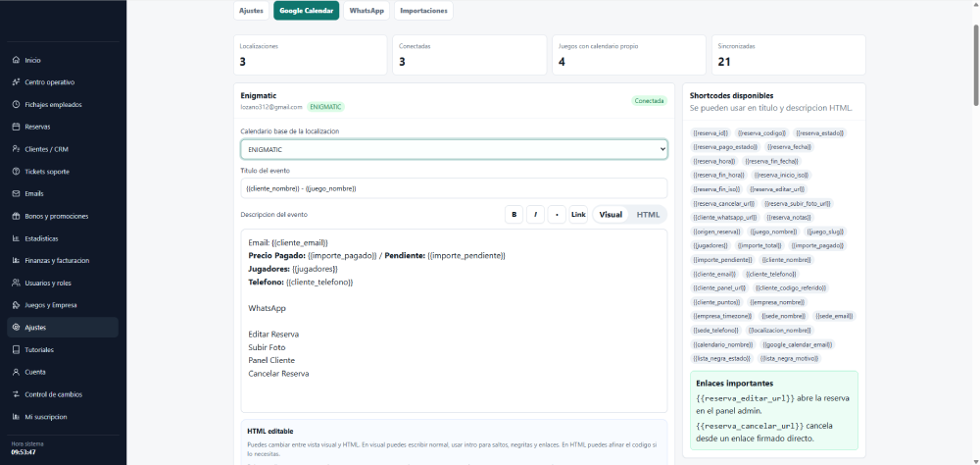Click the green ENIGMATIC tag badge
The image size is (980, 465).
325,107
